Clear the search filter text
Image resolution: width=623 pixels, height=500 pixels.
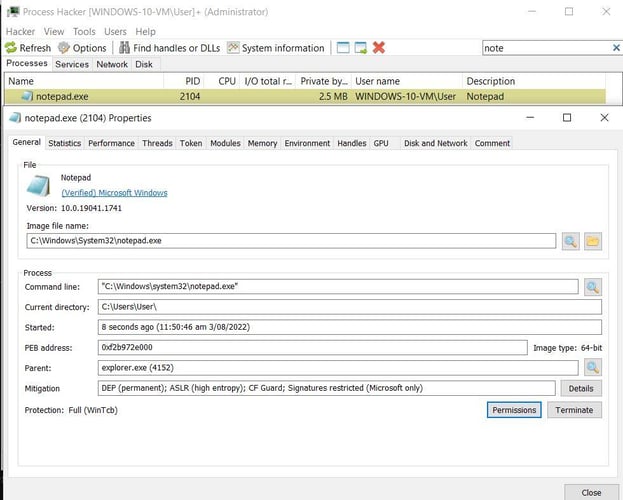coord(615,48)
